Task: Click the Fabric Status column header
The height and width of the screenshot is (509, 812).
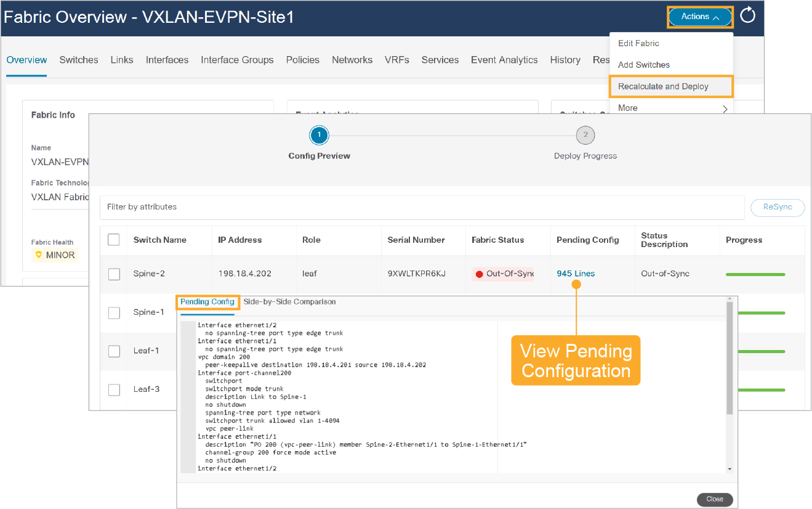Action: click(498, 240)
